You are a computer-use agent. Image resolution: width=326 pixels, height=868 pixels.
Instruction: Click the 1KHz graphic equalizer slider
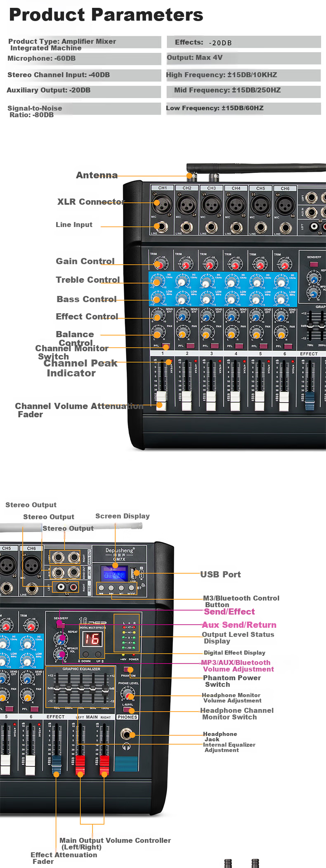point(81,688)
